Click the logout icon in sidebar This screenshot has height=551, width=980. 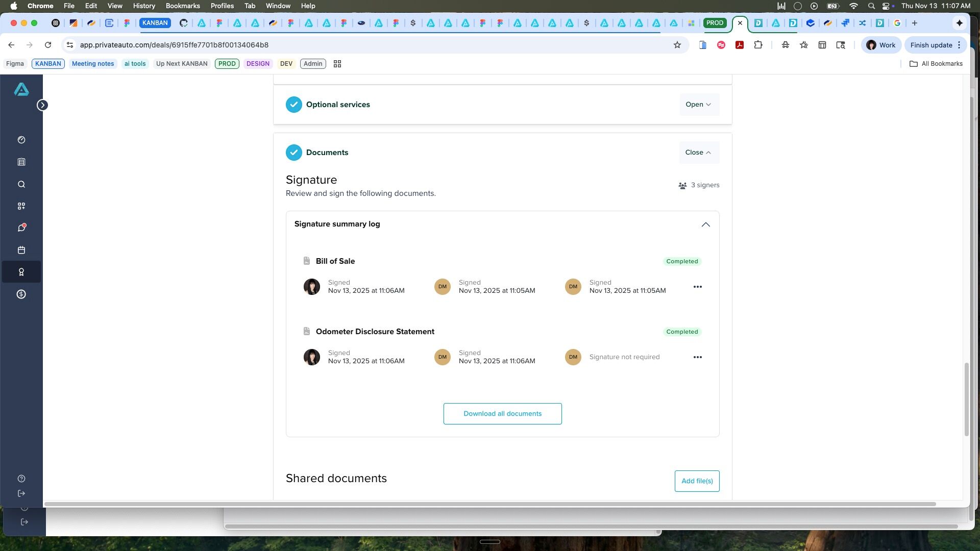click(21, 493)
